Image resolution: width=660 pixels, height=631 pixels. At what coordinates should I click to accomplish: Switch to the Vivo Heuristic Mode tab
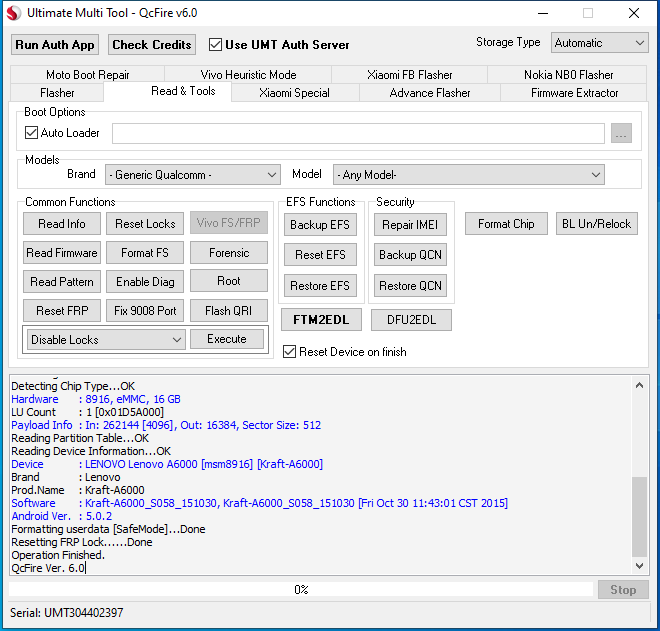tap(248, 75)
